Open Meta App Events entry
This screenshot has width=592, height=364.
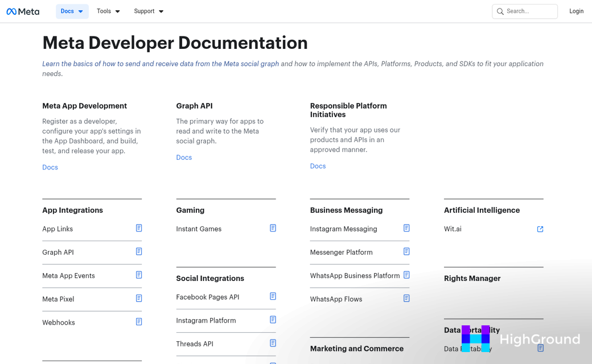[x=68, y=276]
